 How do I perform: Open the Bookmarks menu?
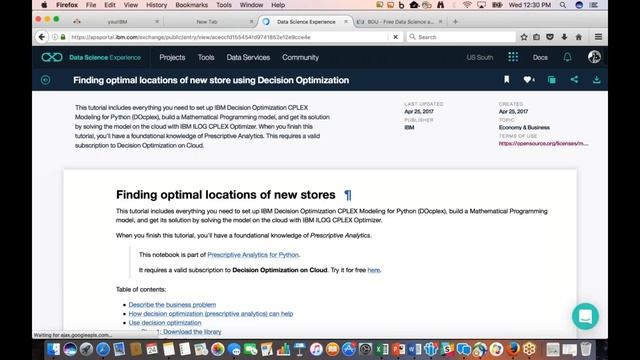[191, 5]
